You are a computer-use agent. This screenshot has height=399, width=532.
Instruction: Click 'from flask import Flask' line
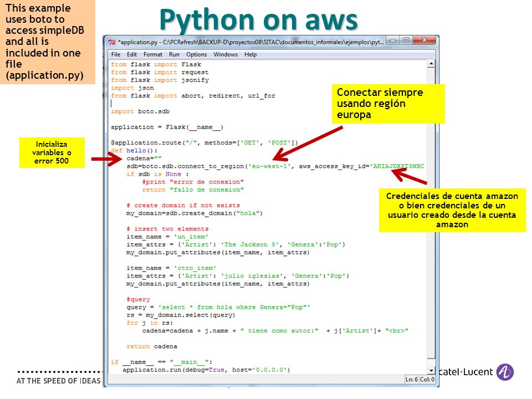tap(156, 64)
